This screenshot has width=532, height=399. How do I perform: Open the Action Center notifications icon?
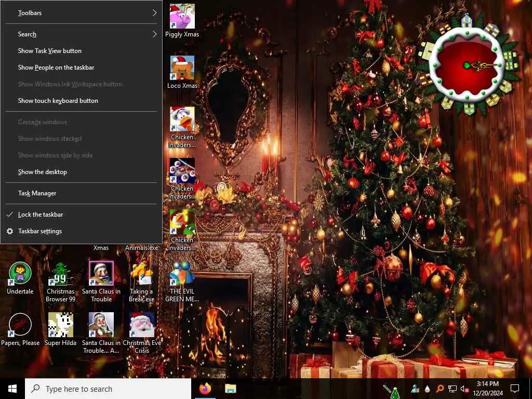(515, 389)
